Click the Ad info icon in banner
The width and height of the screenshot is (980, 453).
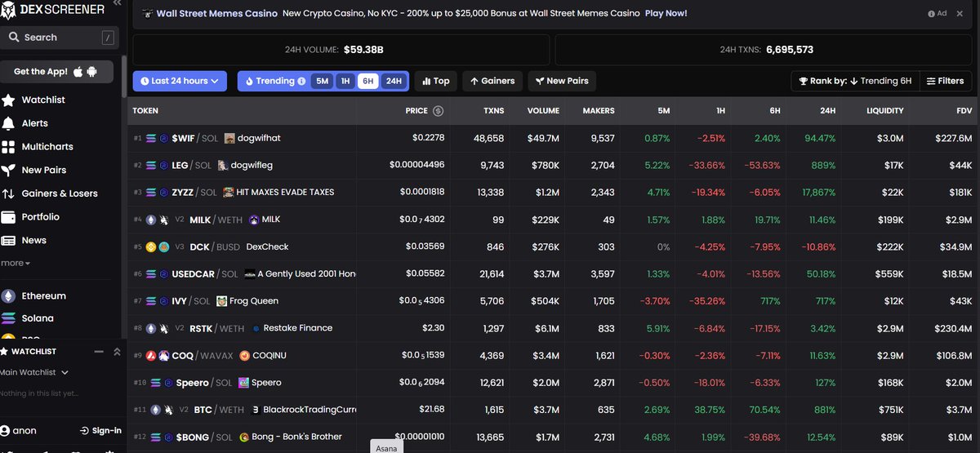[932, 14]
